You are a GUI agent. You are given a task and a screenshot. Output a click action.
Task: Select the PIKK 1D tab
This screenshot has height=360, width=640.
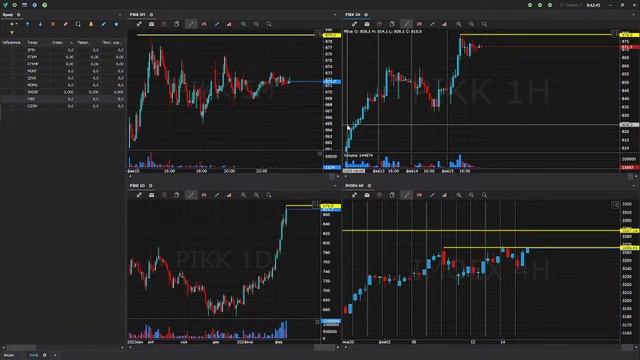coord(137,186)
